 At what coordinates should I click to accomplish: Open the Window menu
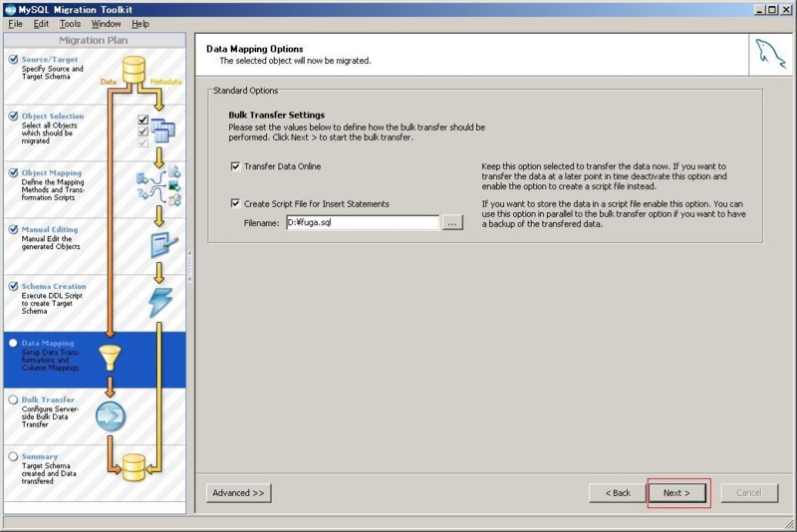coord(106,24)
